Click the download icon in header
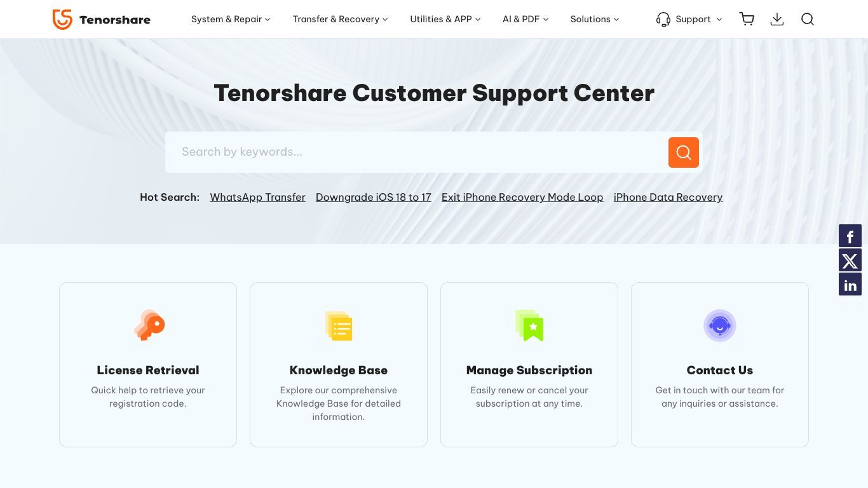The width and height of the screenshot is (868, 488). click(x=776, y=19)
